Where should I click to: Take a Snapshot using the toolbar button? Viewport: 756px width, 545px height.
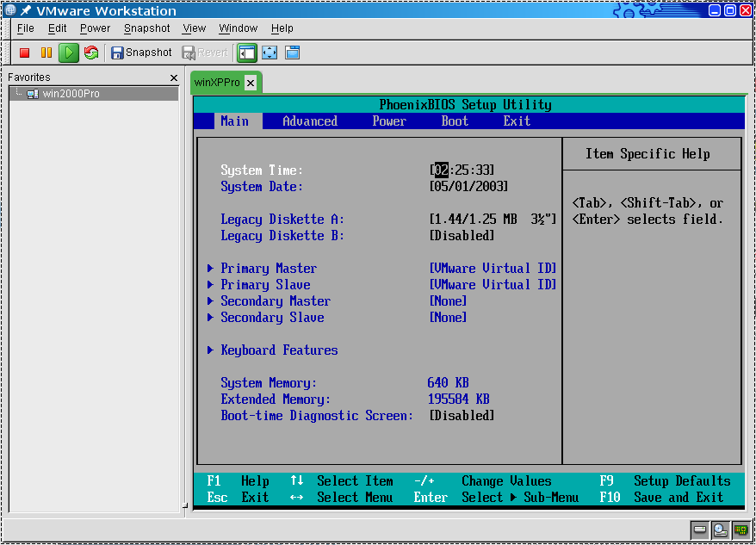[141, 53]
